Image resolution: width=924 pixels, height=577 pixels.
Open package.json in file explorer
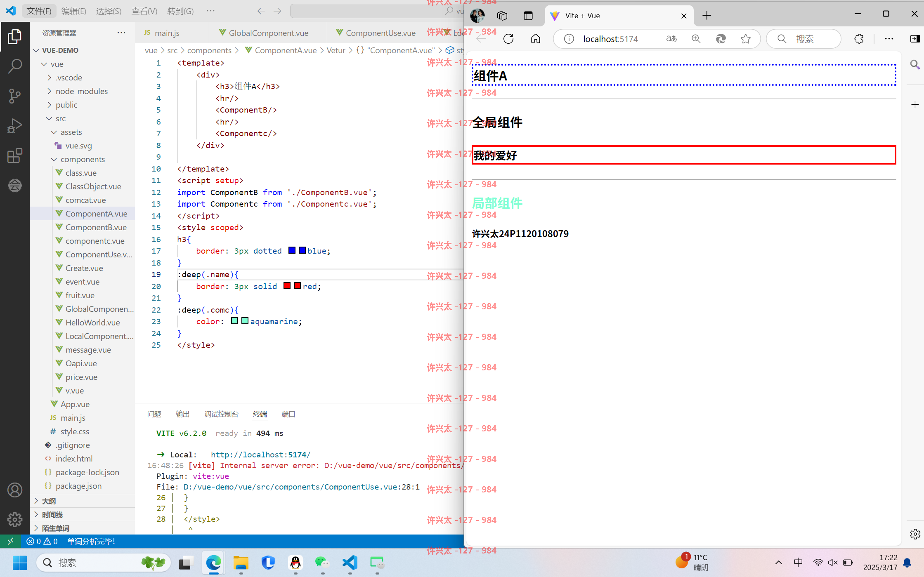click(78, 486)
